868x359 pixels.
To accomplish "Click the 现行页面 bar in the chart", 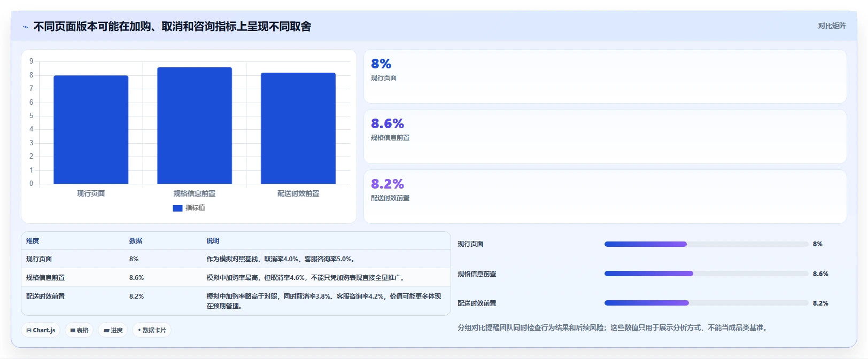I will coord(91,130).
